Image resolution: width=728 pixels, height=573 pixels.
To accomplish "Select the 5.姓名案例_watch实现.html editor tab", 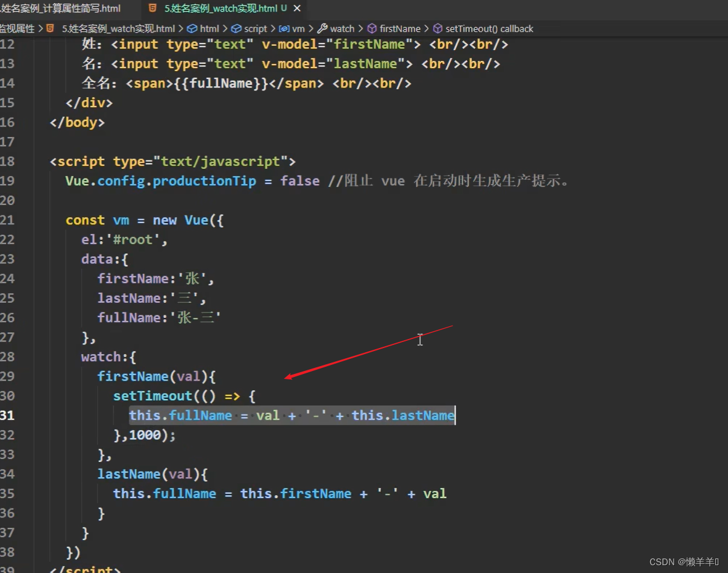I will 221,8.
